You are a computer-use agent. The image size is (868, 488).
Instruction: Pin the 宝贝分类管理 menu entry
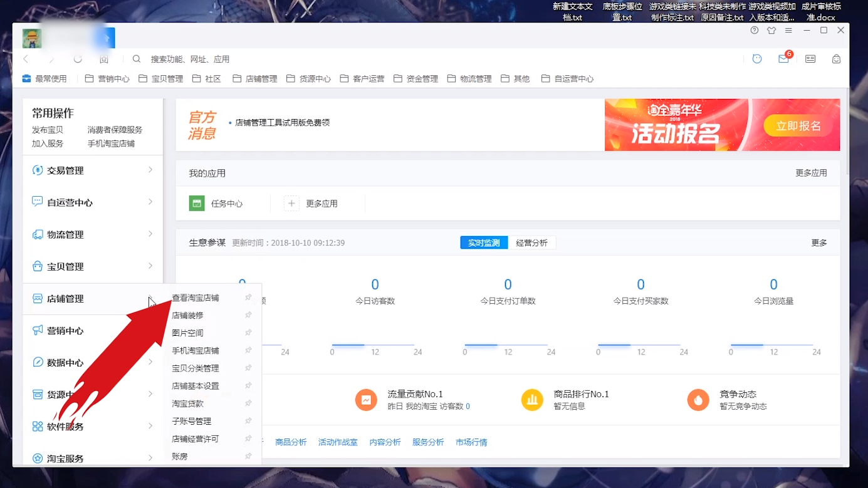pyautogui.click(x=248, y=368)
